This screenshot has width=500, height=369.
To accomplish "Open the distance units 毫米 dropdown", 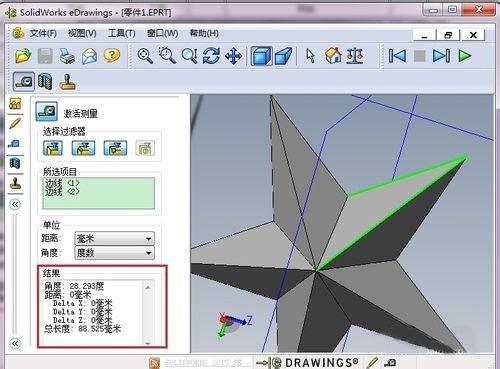I will (x=114, y=239).
